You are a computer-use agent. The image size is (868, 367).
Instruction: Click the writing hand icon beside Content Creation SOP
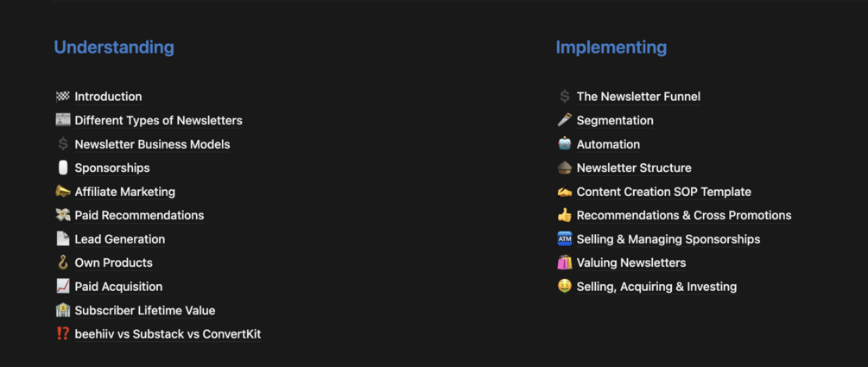coord(564,192)
